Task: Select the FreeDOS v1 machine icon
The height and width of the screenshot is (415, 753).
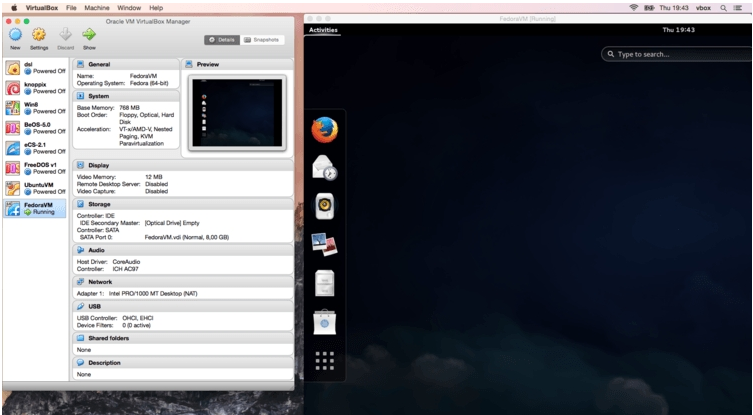Action: 12,168
